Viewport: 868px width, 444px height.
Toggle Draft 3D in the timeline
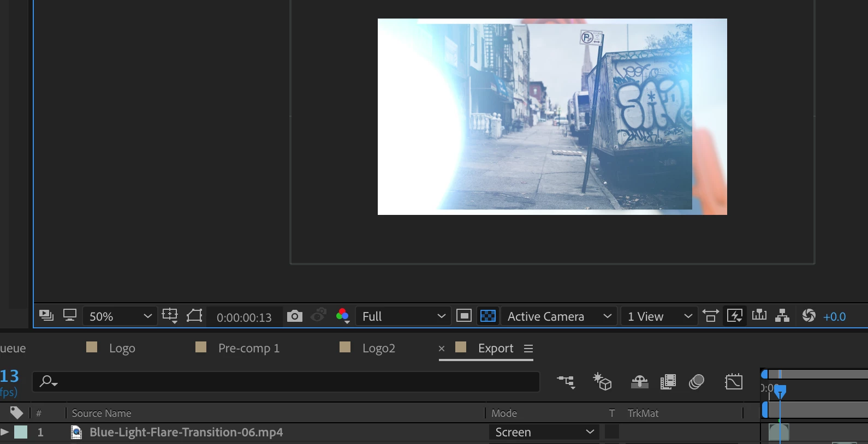click(603, 382)
